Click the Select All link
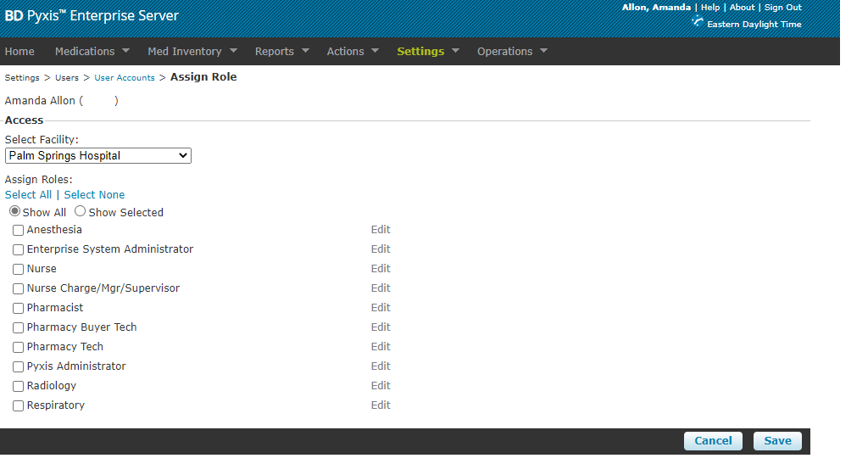 pos(28,195)
